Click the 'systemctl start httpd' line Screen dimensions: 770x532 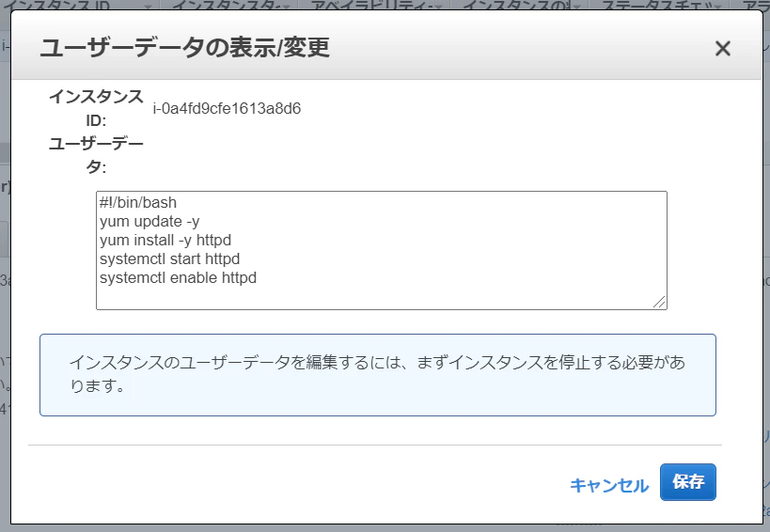(170, 258)
